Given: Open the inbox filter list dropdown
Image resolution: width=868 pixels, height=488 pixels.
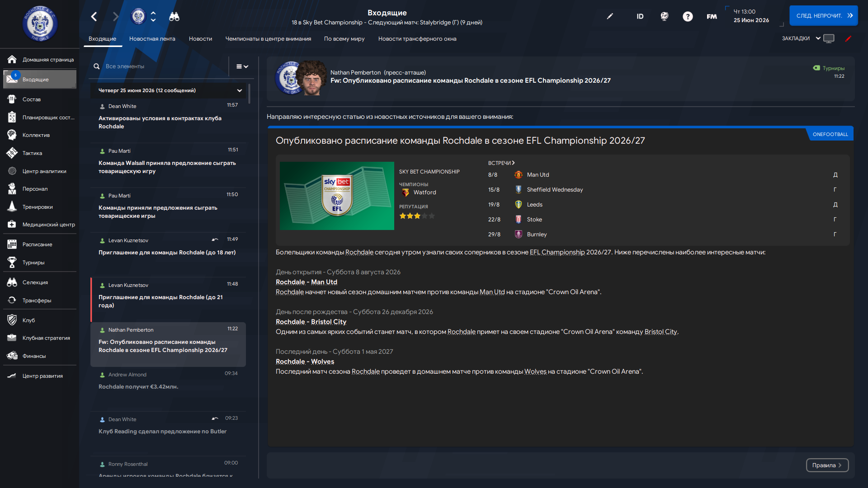Looking at the screenshot, I should pos(242,66).
